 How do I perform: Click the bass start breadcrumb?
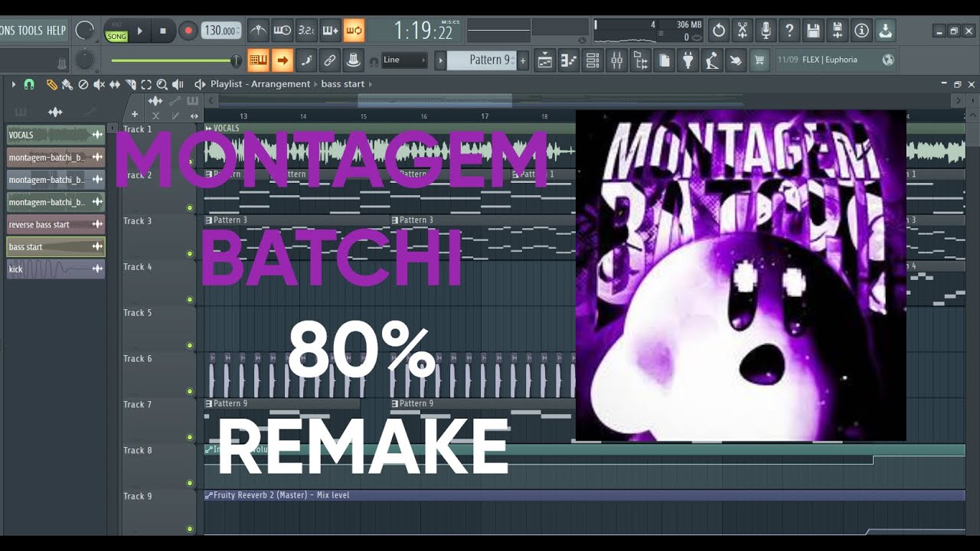coord(342,84)
